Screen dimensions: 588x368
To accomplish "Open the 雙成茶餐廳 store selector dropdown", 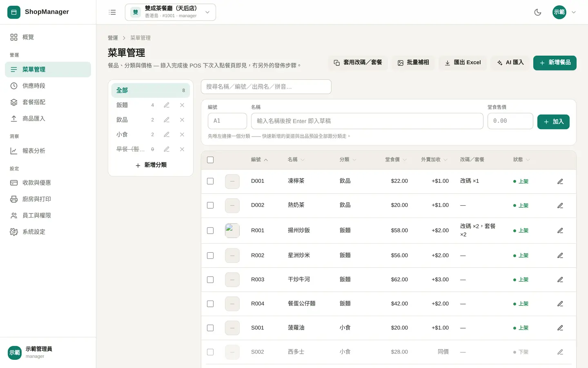I will click(170, 12).
